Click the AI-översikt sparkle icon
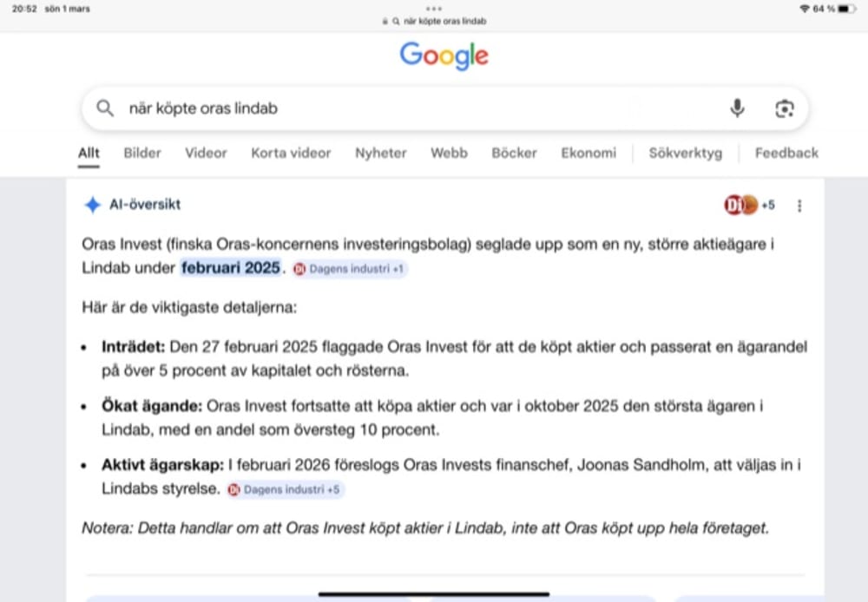This screenshot has width=868, height=602. [x=93, y=205]
